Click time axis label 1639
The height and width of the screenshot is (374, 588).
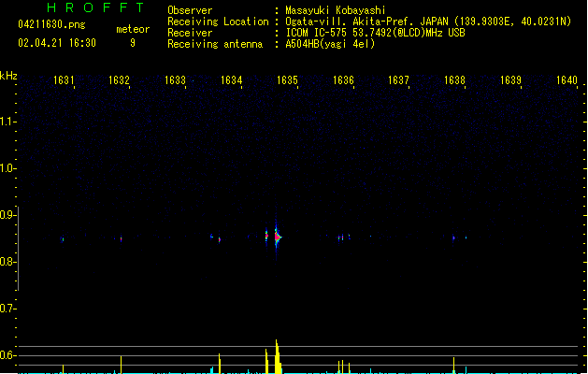click(510, 80)
